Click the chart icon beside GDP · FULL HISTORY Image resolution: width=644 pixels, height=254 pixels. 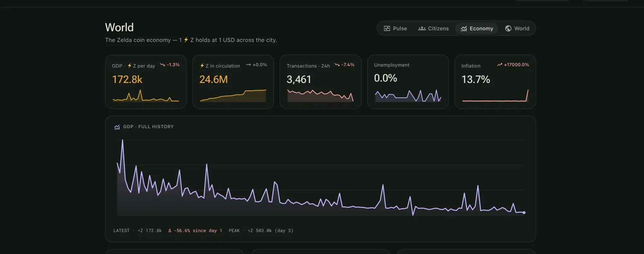tap(117, 127)
